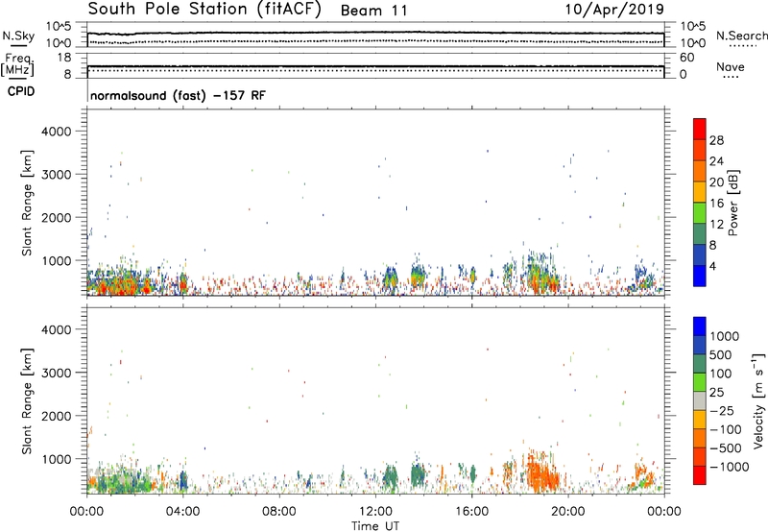
Task: Click the "28" tick on Power colorbar
Action: click(716, 140)
